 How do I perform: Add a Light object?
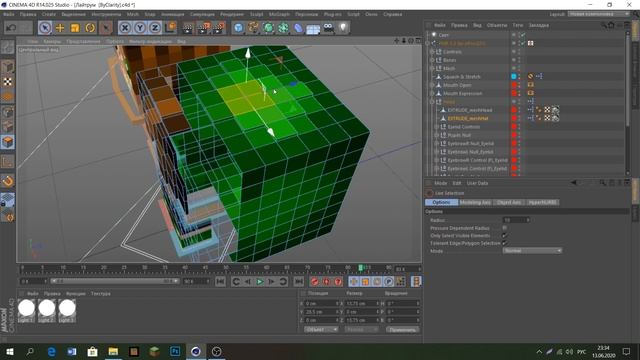pos(344,28)
